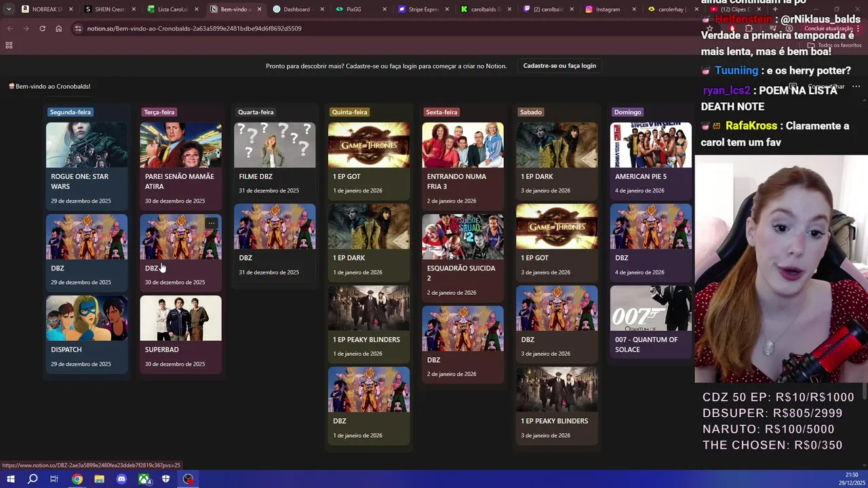Close the PixGG tab
The width and height of the screenshot is (868, 488).
click(384, 9)
